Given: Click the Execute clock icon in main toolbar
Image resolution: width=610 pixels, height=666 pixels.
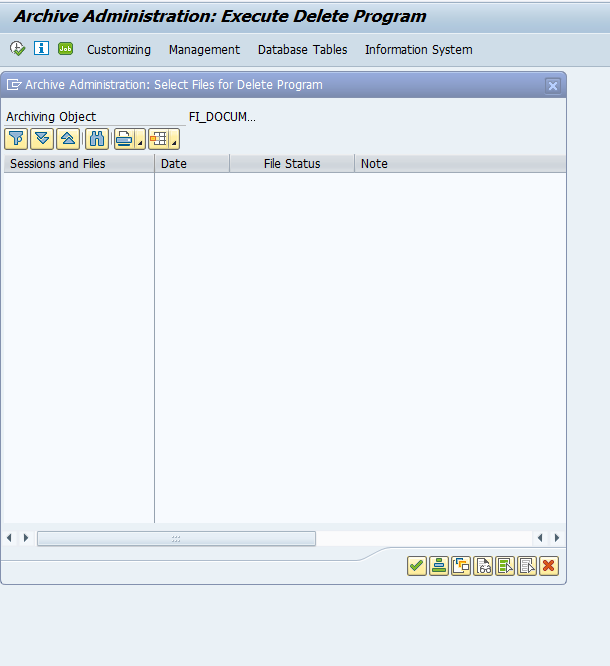Looking at the screenshot, I should coord(17,48).
